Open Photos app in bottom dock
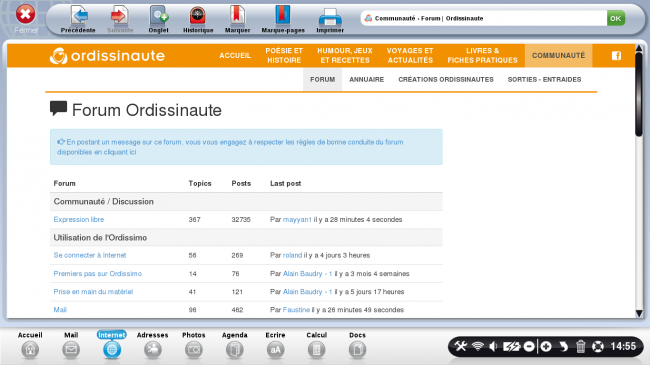Viewport: 650px width, 365px height. point(194,345)
